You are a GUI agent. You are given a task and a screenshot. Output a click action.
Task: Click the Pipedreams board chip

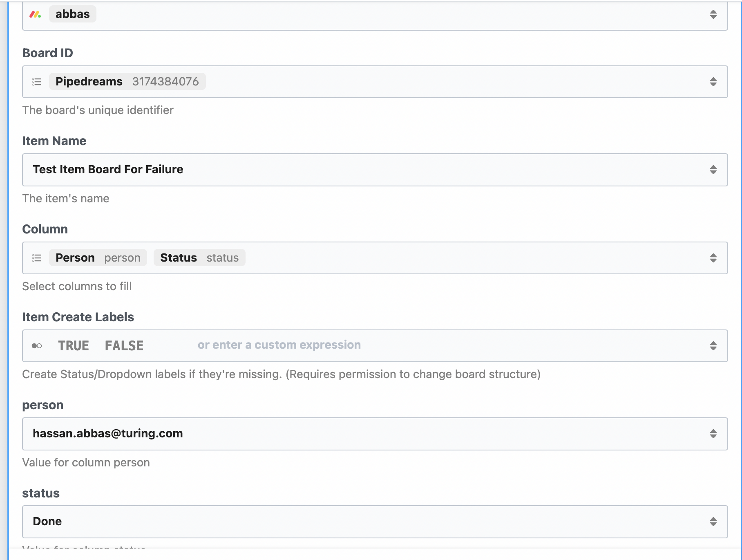(x=127, y=81)
